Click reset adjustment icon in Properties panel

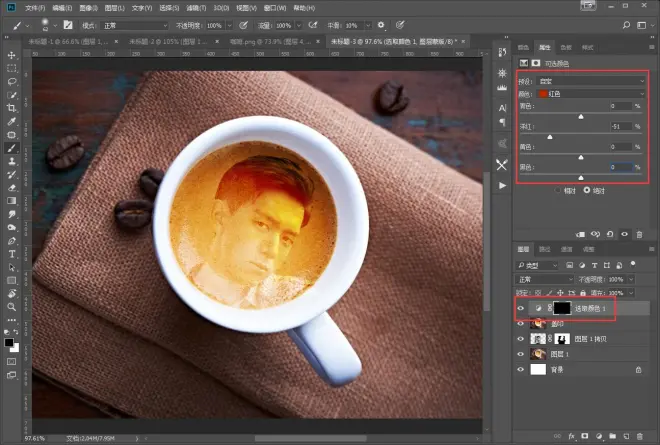pyautogui.click(x=610, y=234)
